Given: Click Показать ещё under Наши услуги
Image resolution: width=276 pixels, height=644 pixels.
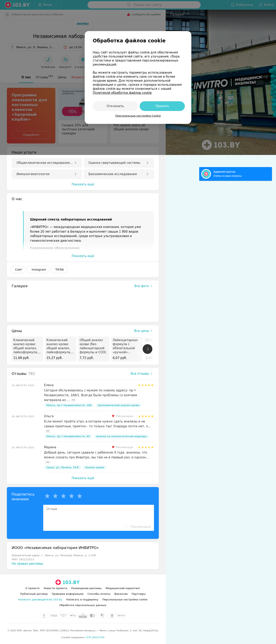Looking at the screenshot, I should 83,184.
